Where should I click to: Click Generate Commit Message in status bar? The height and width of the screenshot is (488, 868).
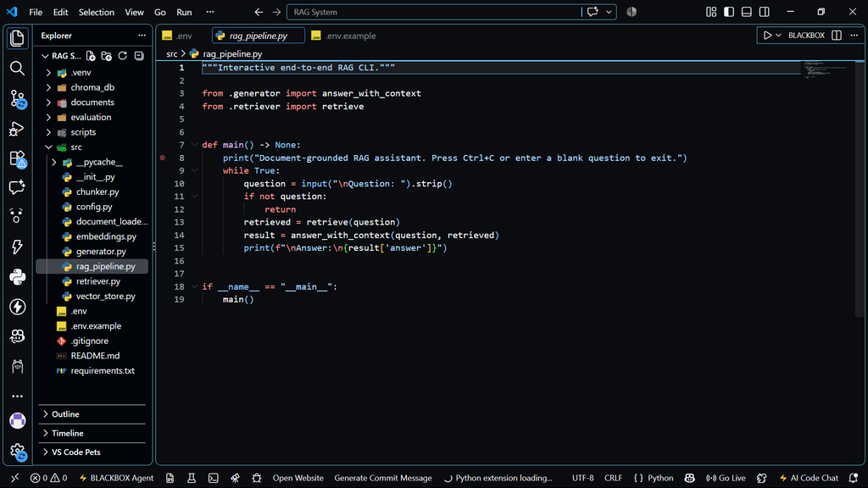(x=382, y=478)
